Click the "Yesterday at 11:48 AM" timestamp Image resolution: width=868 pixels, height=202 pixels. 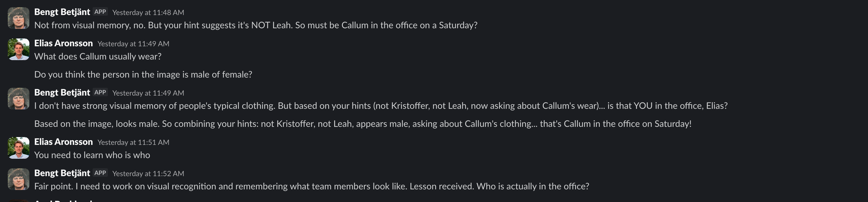click(148, 13)
